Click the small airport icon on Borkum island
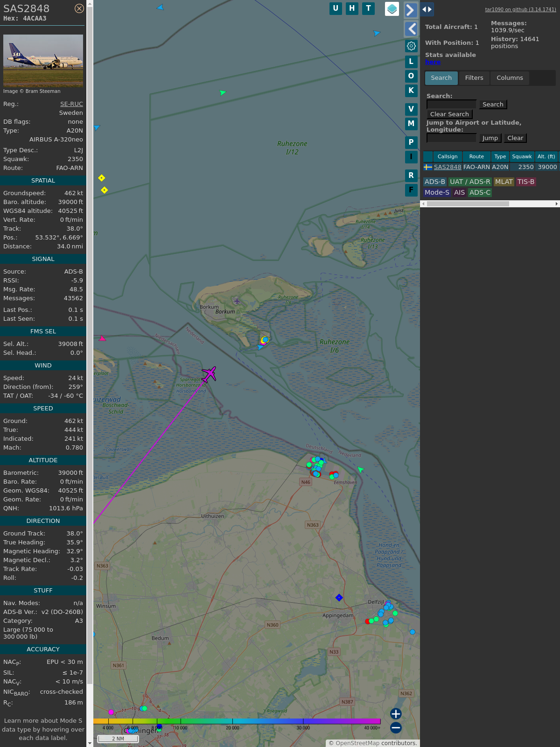Viewport: 560px width, 747px height. pyautogui.click(x=237, y=301)
